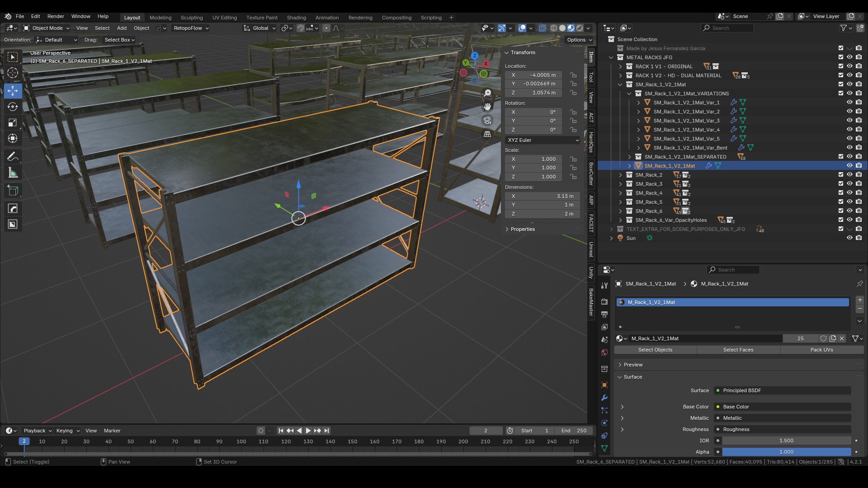
Task: Switch to rendered viewport shading
Action: [x=580, y=28]
